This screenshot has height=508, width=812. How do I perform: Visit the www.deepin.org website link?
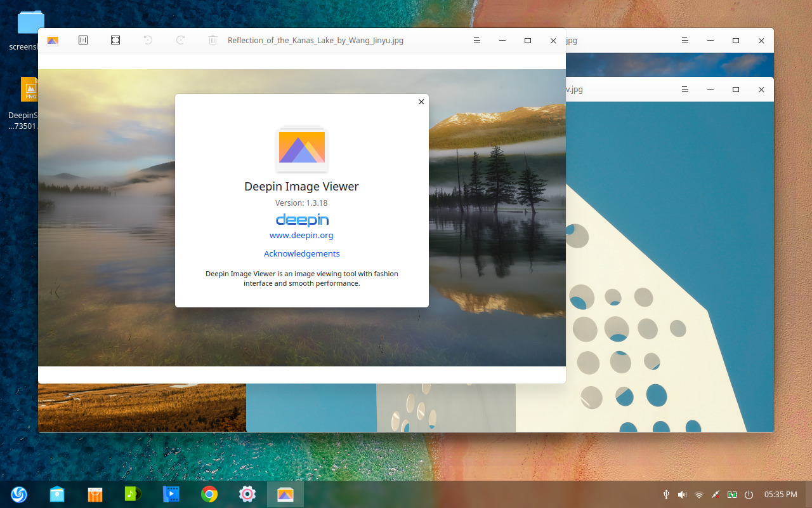(x=301, y=235)
